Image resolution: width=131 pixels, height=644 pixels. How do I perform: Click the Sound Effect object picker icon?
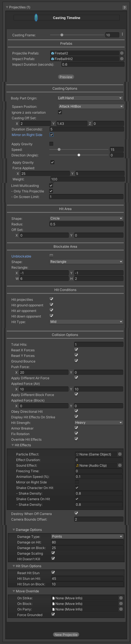point(120,466)
